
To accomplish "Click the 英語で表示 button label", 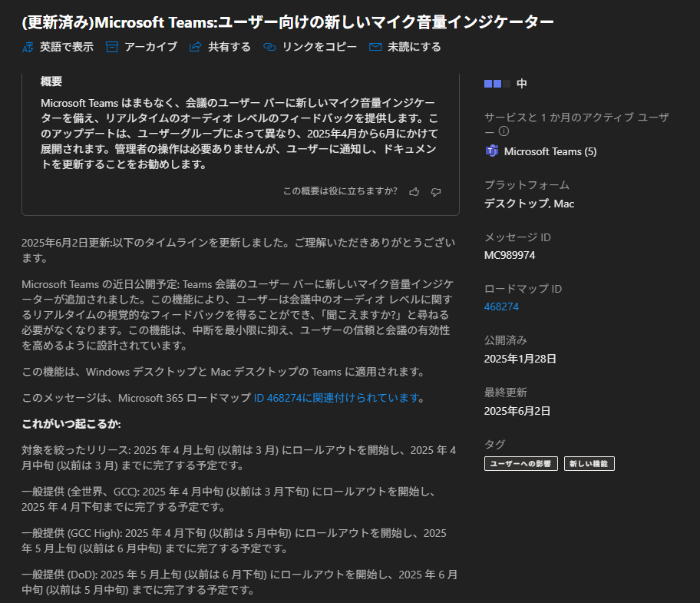I will (67, 47).
